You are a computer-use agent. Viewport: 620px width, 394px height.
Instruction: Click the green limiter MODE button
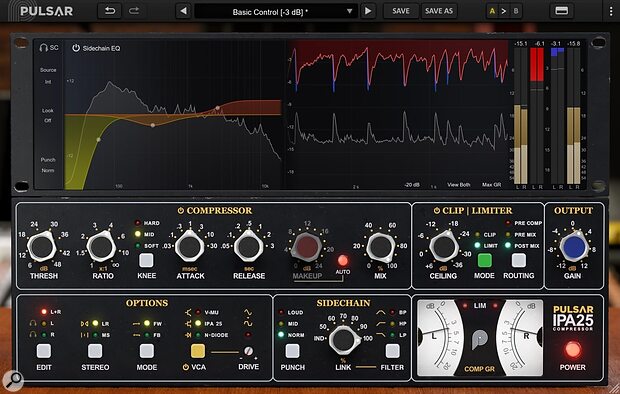pyautogui.click(x=484, y=260)
